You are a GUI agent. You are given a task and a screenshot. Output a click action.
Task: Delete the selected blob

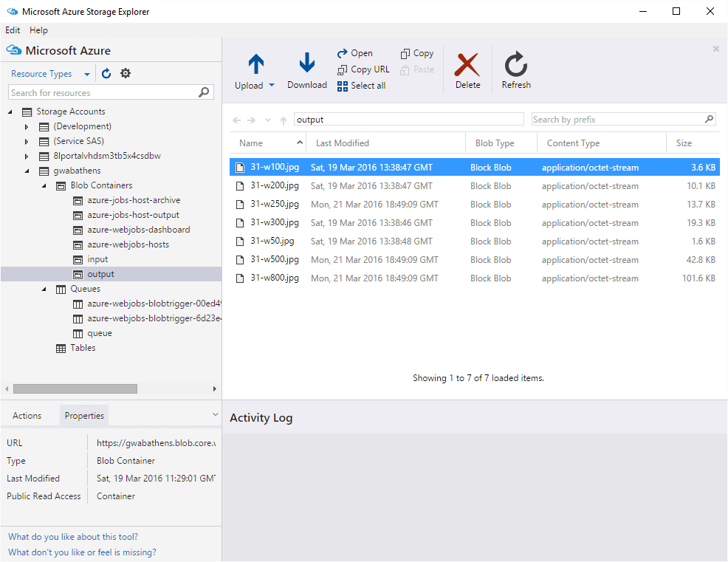pos(467,71)
